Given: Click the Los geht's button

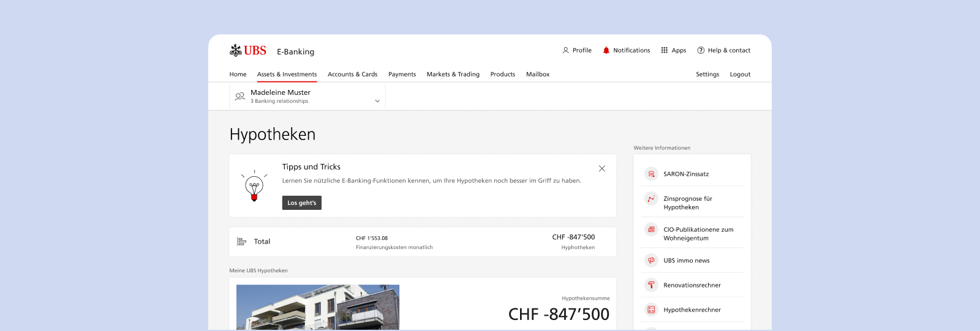Looking at the screenshot, I should 301,203.
